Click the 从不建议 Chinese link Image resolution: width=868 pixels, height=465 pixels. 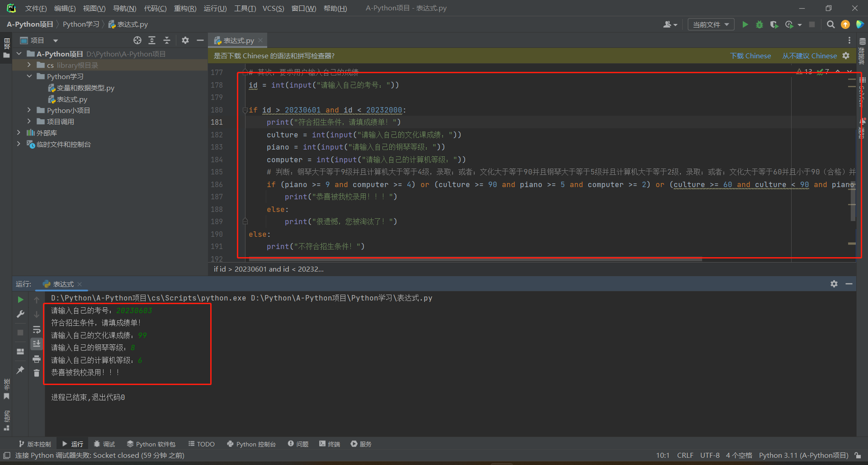coord(809,56)
